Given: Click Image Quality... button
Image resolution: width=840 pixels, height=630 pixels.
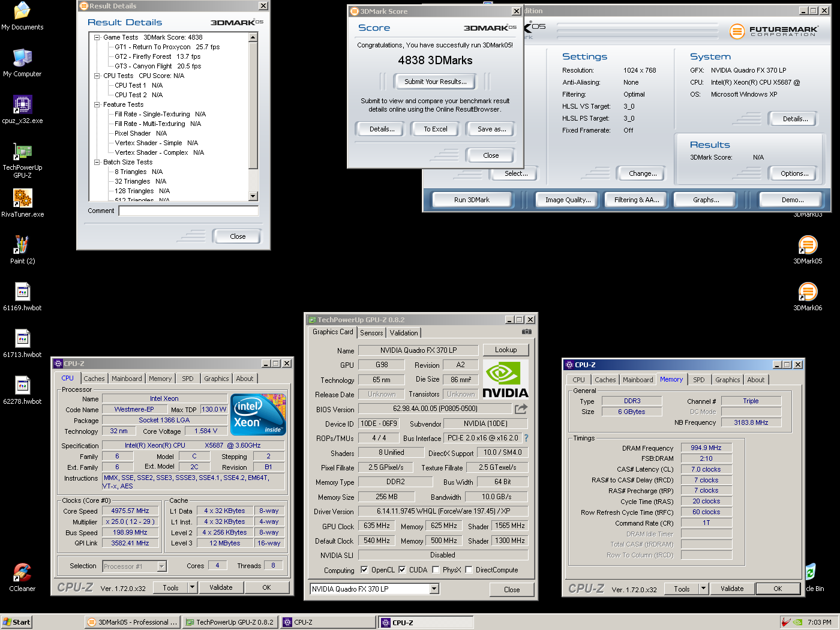Looking at the screenshot, I should click(568, 200).
